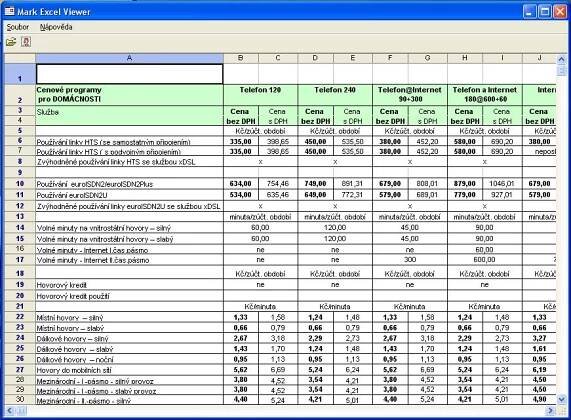Viewport: 571px width, 420px height.
Task: Select column F header
Action: point(390,58)
